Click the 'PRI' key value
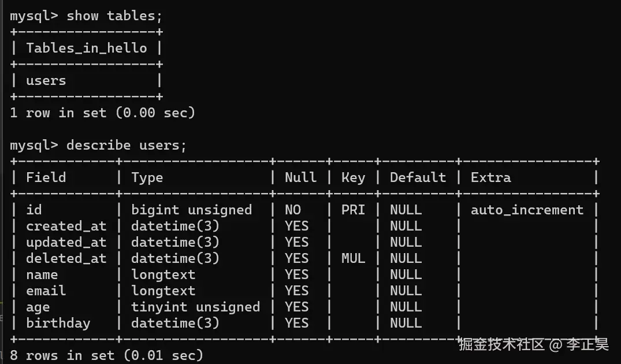621x364 pixels. (x=353, y=210)
